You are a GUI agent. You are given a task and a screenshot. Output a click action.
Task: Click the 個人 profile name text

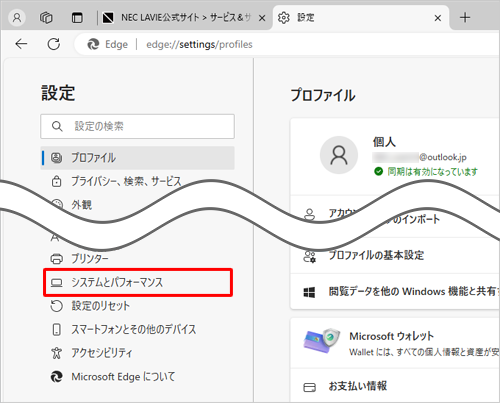384,142
